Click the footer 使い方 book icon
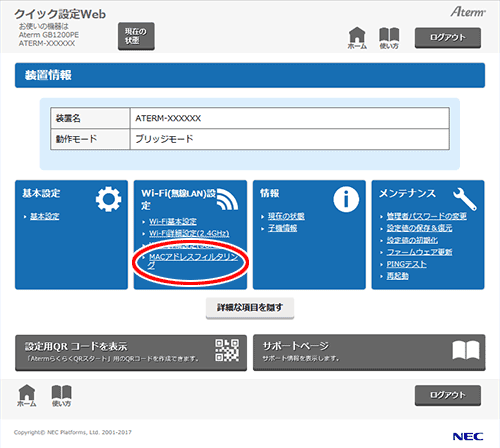This screenshot has width=500, height=448. tap(62, 395)
